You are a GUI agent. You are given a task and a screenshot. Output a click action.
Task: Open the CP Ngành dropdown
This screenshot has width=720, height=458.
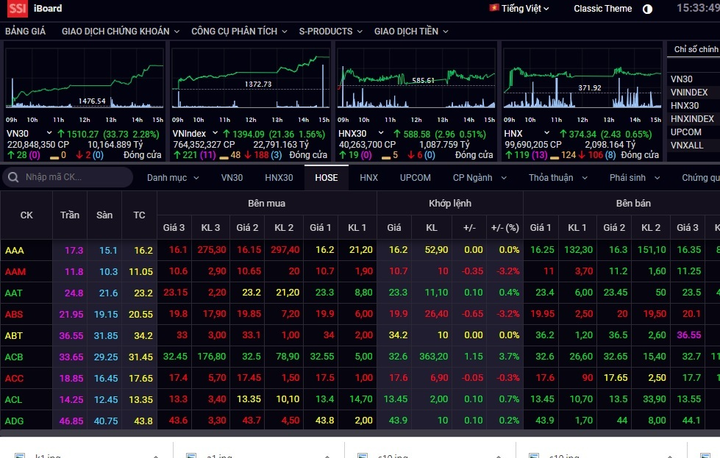(479, 178)
